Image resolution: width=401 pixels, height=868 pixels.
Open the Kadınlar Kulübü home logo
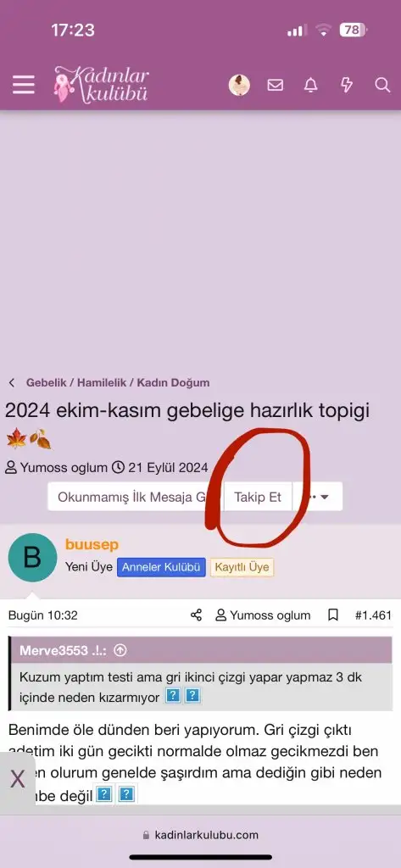(102, 85)
